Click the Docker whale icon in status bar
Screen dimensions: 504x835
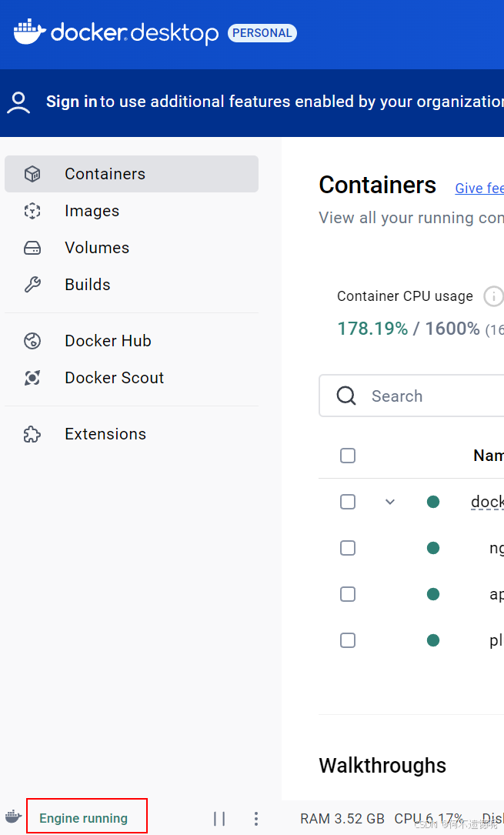click(x=13, y=817)
